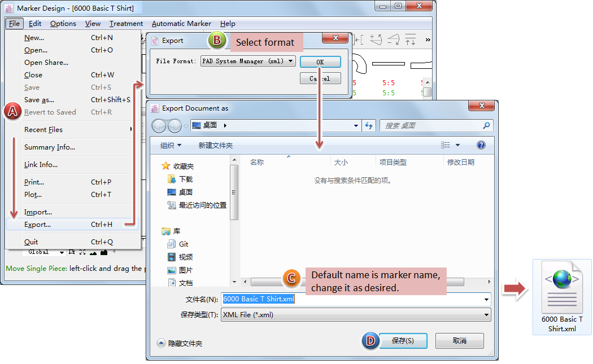Open the 组织 organize dropdown

click(x=171, y=145)
